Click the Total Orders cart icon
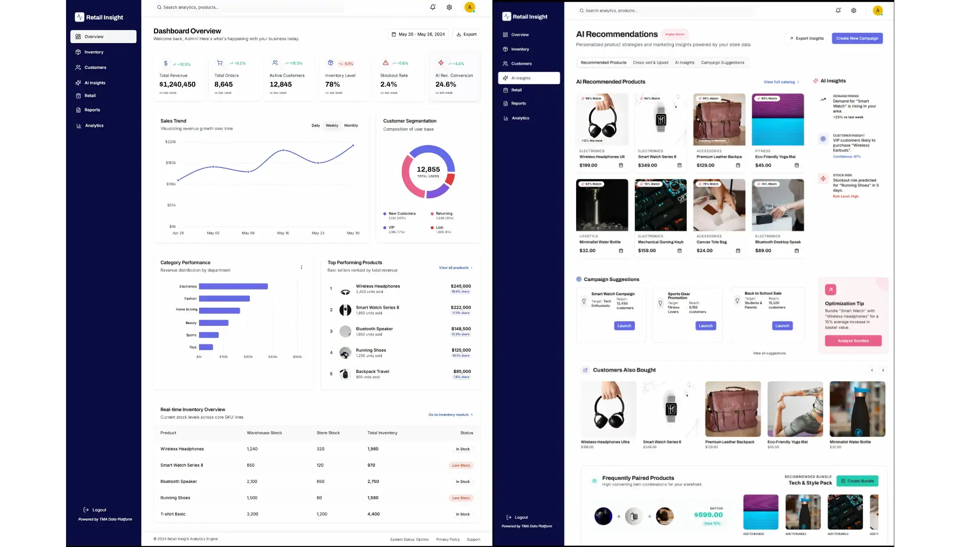This screenshot has height=547, width=980. (x=220, y=63)
